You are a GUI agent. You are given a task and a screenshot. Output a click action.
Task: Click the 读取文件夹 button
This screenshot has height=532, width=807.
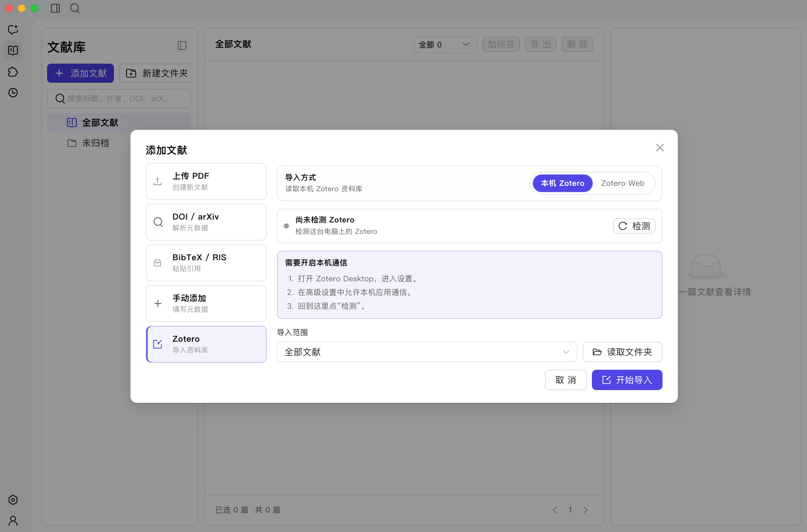click(x=622, y=352)
